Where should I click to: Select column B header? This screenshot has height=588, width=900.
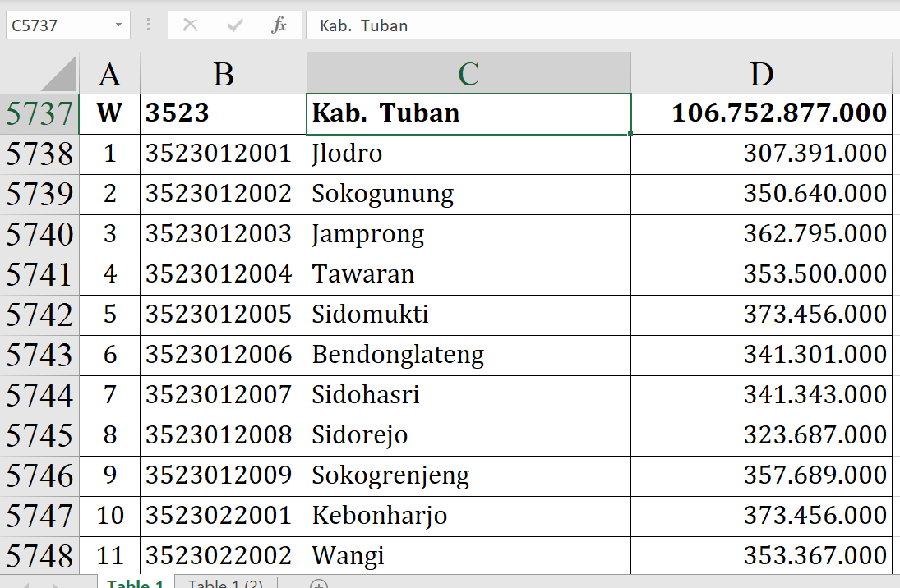coord(223,74)
